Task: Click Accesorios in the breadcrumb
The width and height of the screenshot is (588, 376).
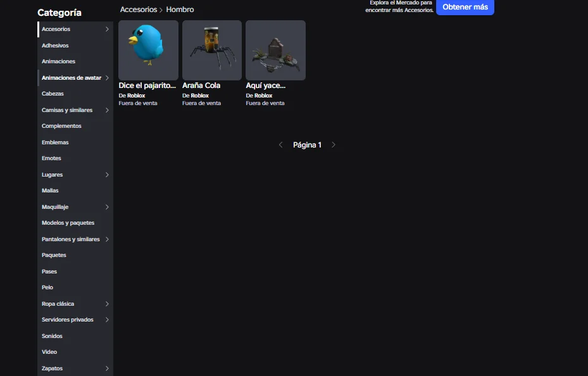Action: coord(138,10)
